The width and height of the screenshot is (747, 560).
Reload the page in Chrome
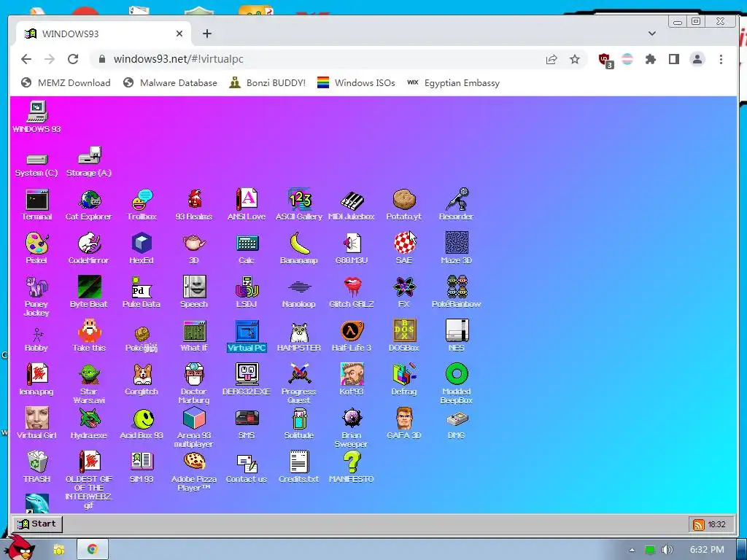click(73, 59)
